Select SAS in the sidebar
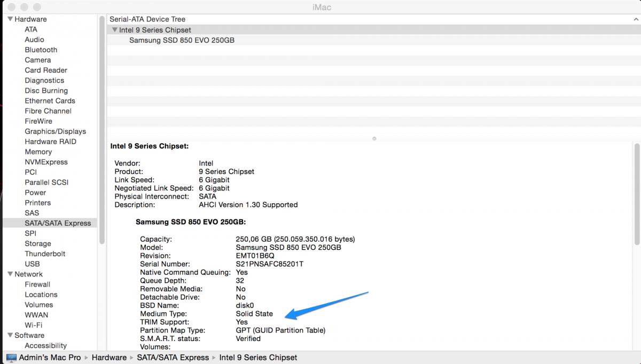The image size is (641, 364). click(32, 212)
